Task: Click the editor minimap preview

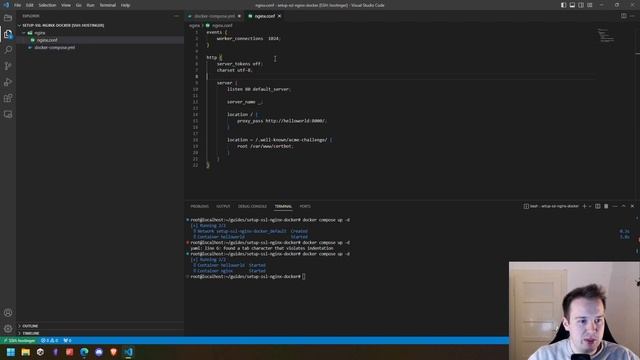Action: point(606,36)
